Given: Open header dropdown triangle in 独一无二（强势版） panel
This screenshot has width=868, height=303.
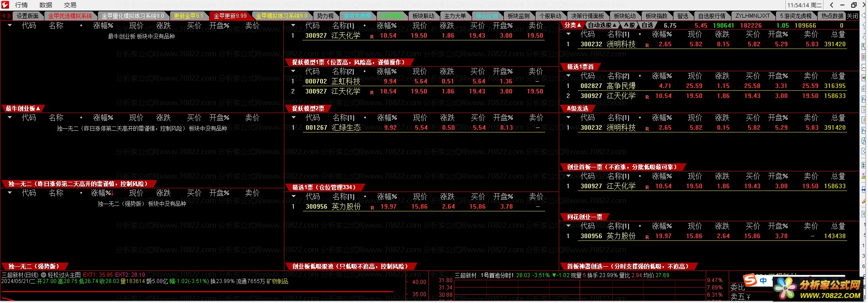Looking at the screenshot, I should point(10,193).
